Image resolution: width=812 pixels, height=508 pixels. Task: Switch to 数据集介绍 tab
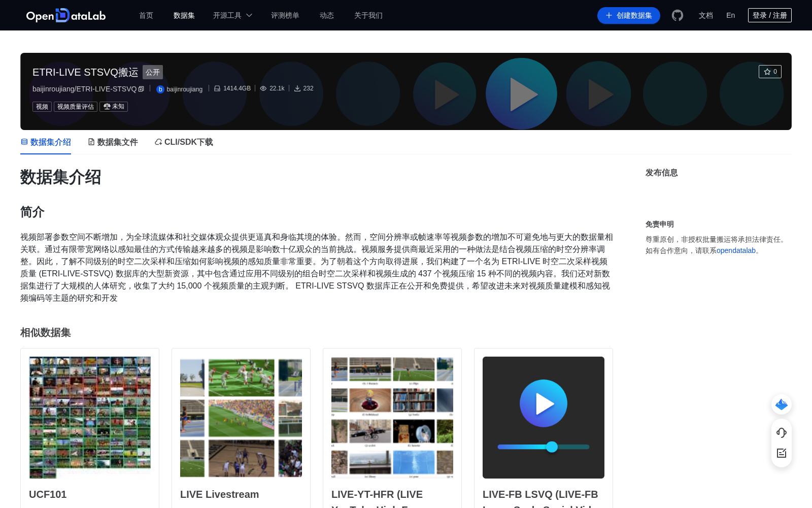point(46,142)
